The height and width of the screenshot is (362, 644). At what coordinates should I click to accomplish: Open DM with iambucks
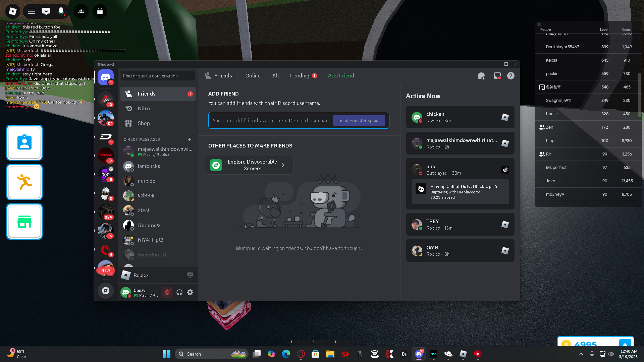pyautogui.click(x=158, y=166)
